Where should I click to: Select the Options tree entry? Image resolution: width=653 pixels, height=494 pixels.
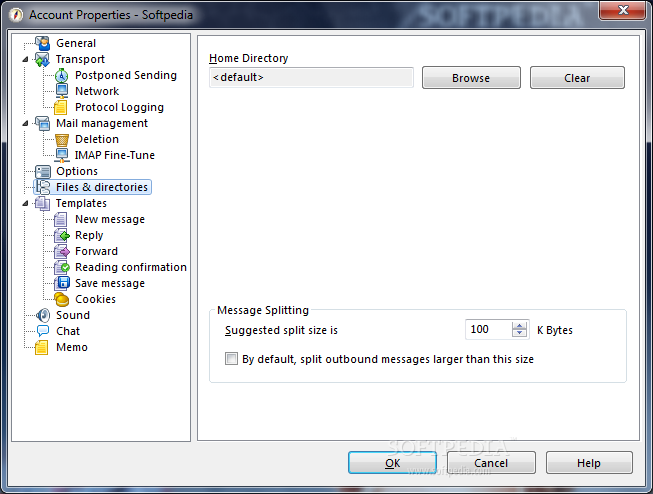click(x=77, y=171)
